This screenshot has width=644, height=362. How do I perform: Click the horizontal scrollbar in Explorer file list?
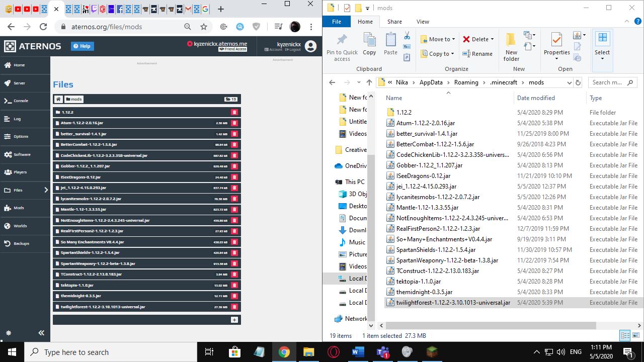tap(491, 325)
